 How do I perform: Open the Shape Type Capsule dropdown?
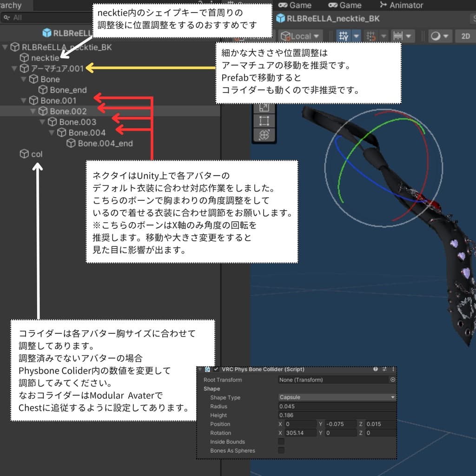pos(337,397)
